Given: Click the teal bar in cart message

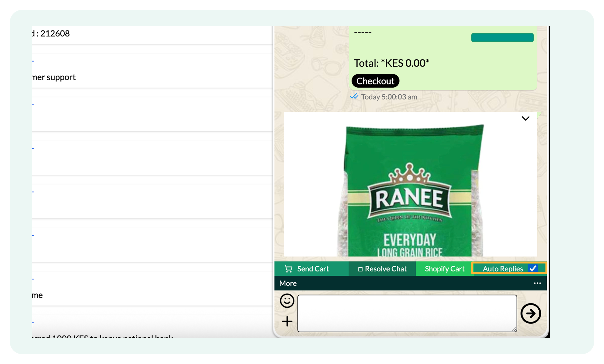Looking at the screenshot, I should click(502, 38).
